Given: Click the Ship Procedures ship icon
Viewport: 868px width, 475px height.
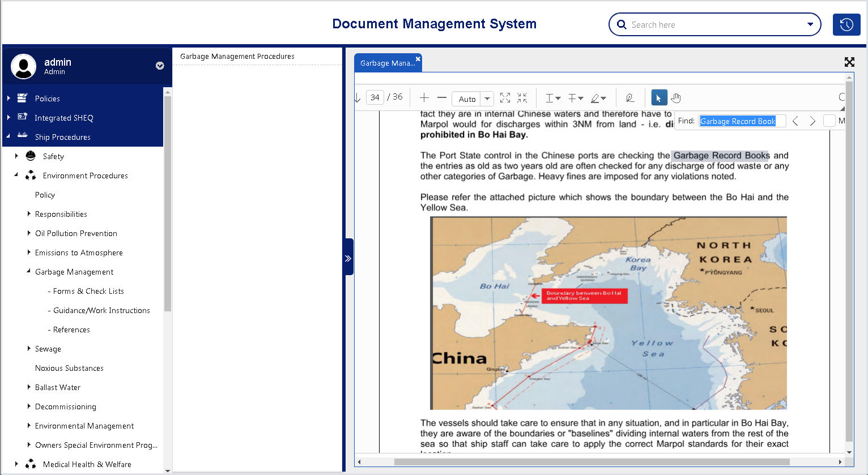Looking at the screenshot, I should 22,136.
